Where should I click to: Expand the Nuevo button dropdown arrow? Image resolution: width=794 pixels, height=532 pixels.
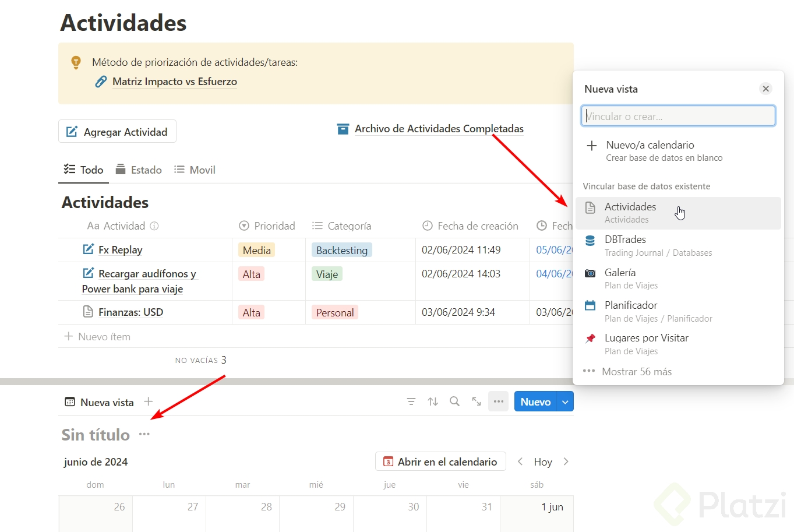pos(565,401)
